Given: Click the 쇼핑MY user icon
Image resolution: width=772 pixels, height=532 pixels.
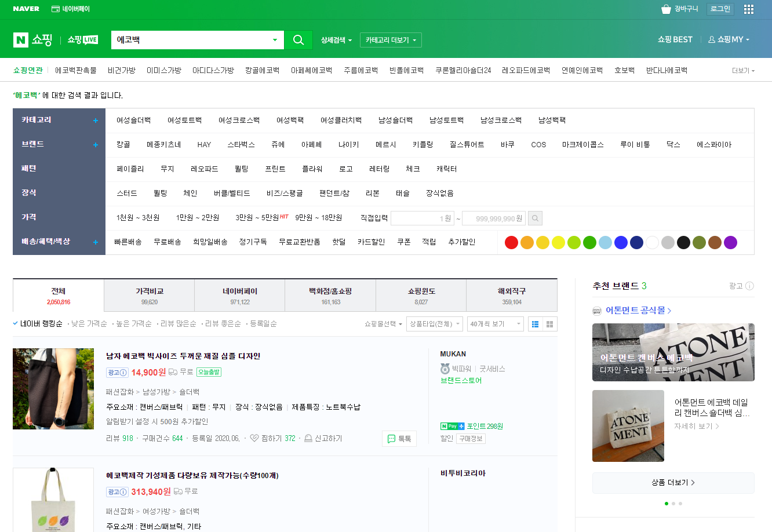Looking at the screenshot, I should coord(712,39).
